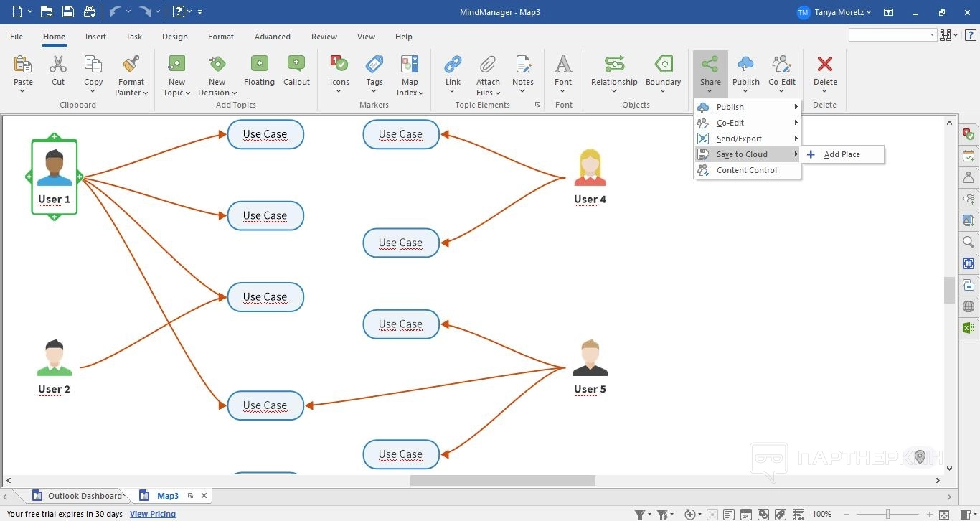The width and height of the screenshot is (980, 521).
Task: Click the red Delete icon
Action: 825,65
